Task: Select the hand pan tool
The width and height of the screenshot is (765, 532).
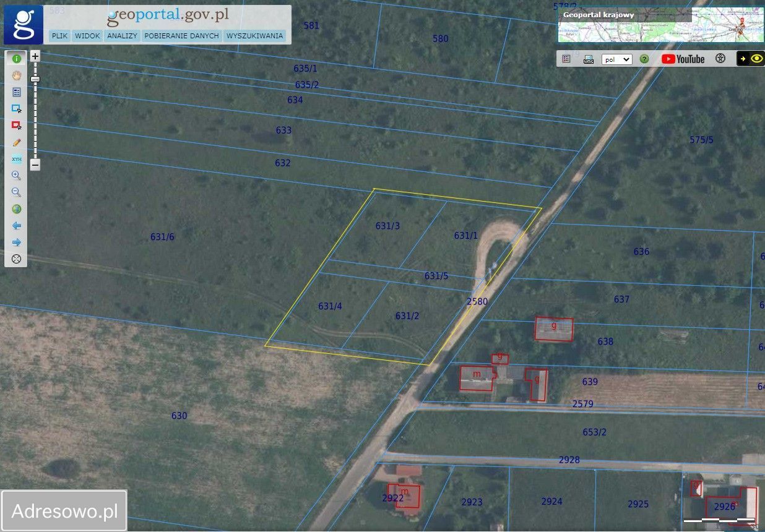Action: tap(17, 75)
